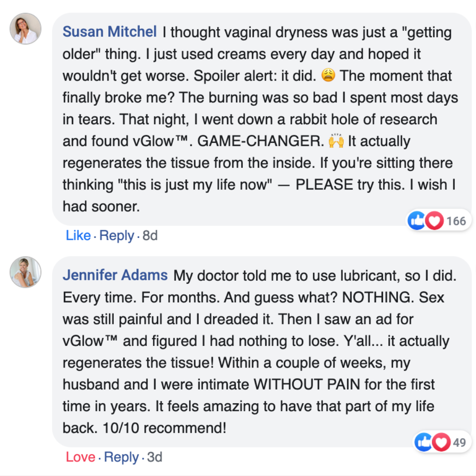Open the 49 reactions count list

coord(459,442)
